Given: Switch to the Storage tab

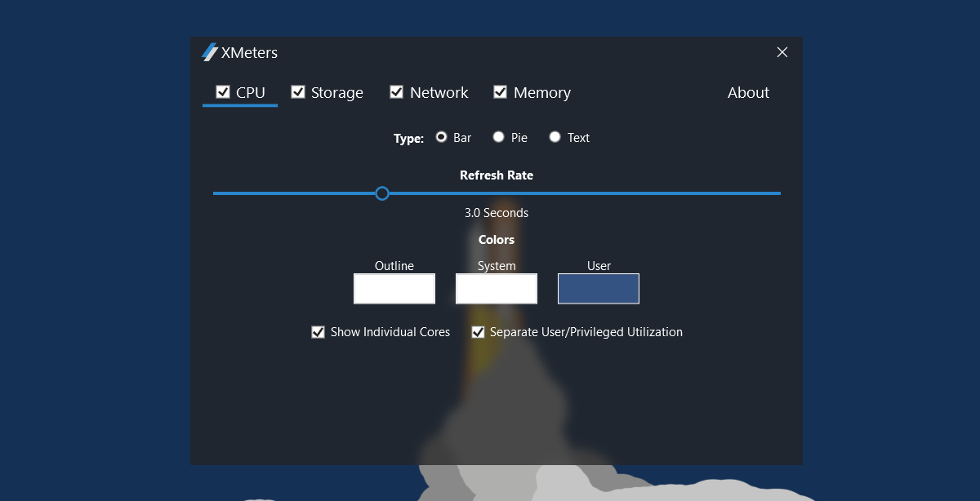Looking at the screenshot, I should [337, 93].
